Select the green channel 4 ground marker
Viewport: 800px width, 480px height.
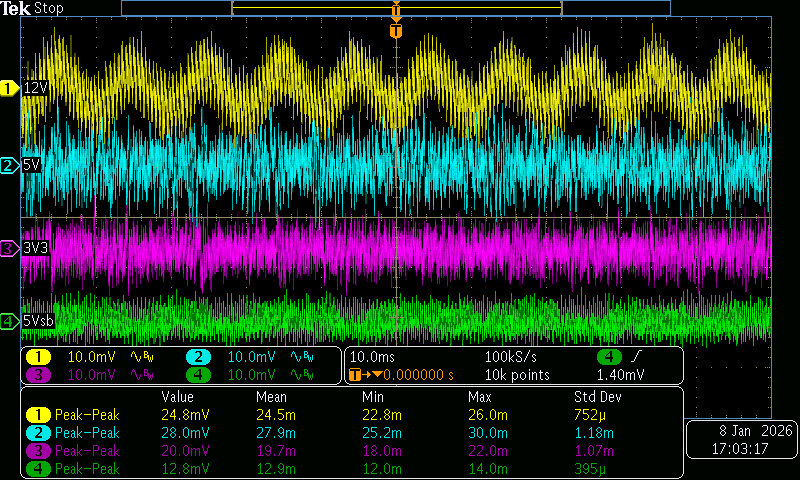[x=9, y=321]
